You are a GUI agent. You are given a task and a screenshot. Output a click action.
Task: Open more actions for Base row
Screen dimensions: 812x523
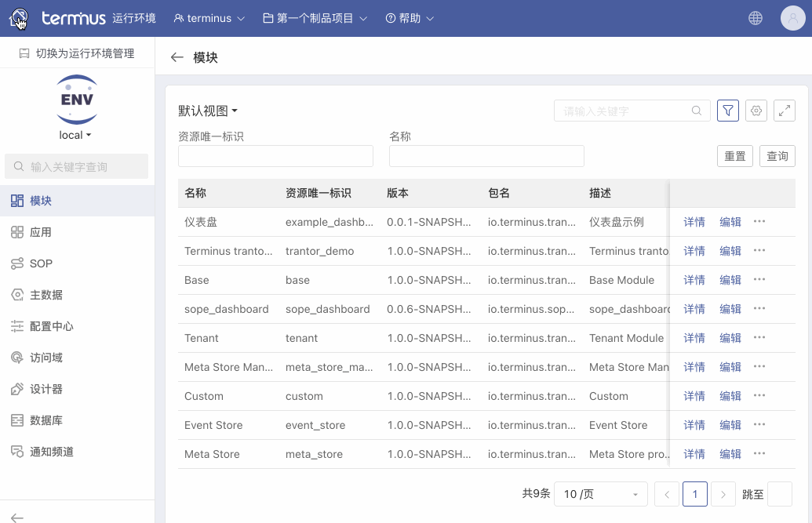[x=759, y=280]
